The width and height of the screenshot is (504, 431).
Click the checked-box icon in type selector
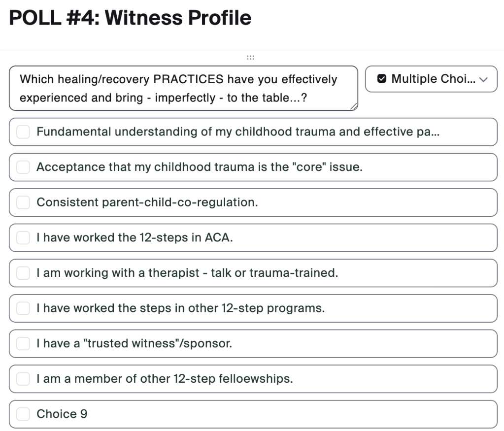tap(381, 79)
